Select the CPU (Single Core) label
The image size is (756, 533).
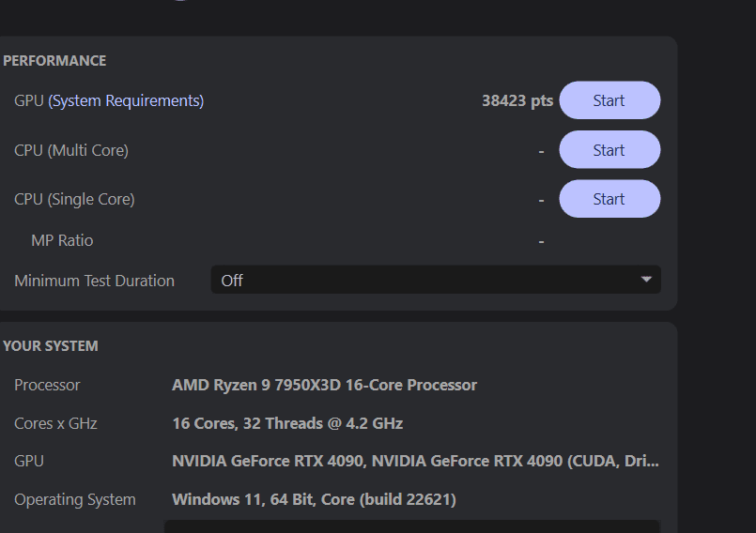coord(74,200)
